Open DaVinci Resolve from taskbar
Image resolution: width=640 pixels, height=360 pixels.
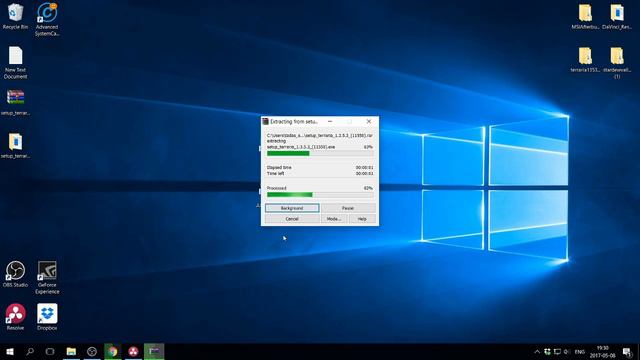point(133,351)
